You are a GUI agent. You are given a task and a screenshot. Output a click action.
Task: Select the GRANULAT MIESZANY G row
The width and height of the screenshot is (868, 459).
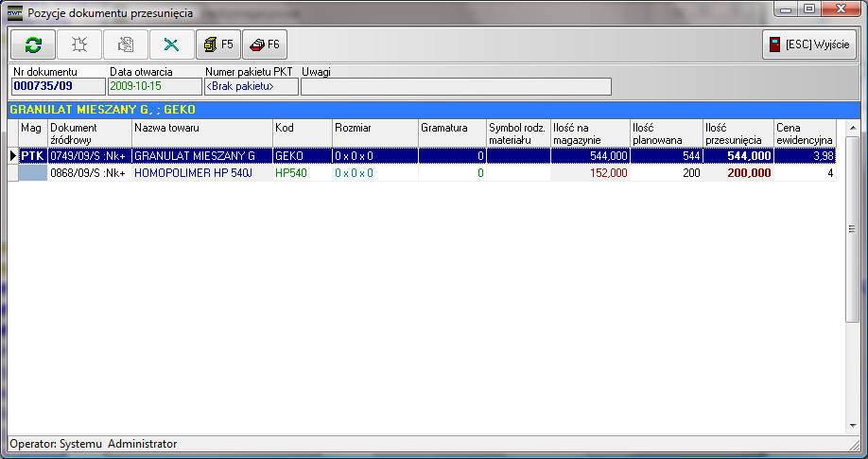point(201,156)
